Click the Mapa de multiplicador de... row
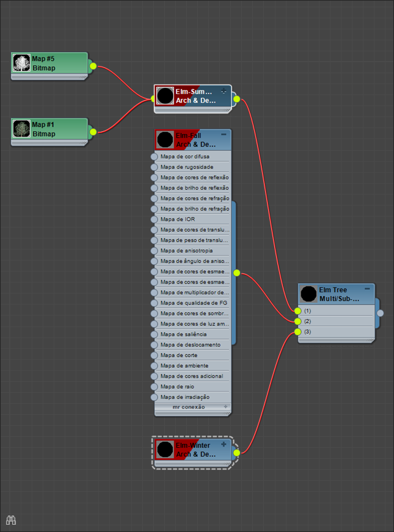The width and height of the screenshot is (394, 532). 192,292
